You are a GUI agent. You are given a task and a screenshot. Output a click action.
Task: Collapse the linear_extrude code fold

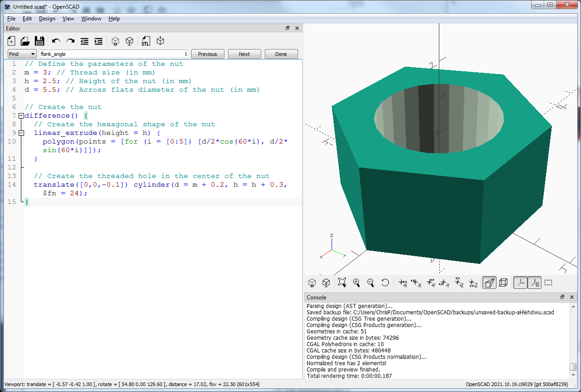tap(21, 133)
